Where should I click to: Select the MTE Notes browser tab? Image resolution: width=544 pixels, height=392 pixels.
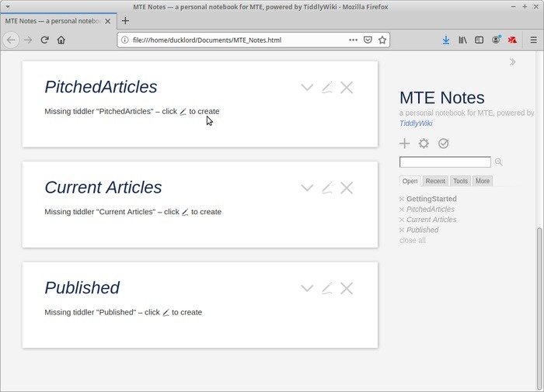(58, 21)
